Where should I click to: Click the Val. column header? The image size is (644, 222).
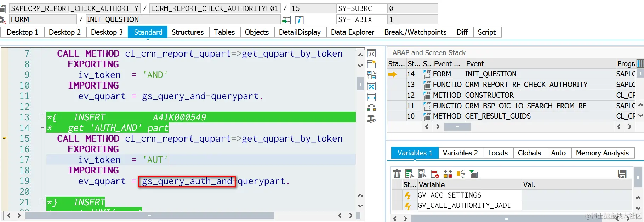577,185
